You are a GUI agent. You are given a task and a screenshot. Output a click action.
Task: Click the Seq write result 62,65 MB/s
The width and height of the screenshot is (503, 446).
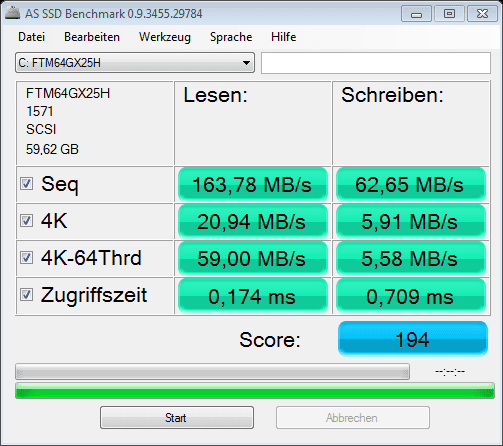[410, 184]
